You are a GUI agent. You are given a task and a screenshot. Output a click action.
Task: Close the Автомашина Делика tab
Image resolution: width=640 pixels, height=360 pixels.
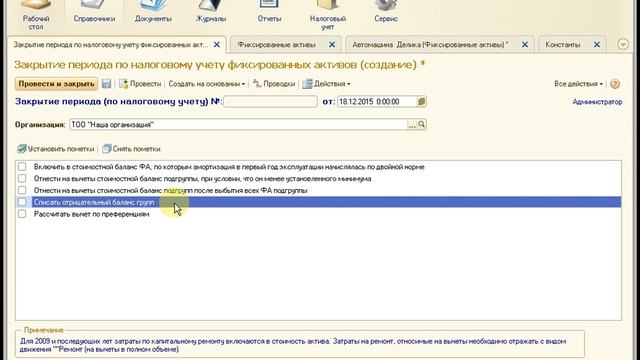tap(525, 44)
